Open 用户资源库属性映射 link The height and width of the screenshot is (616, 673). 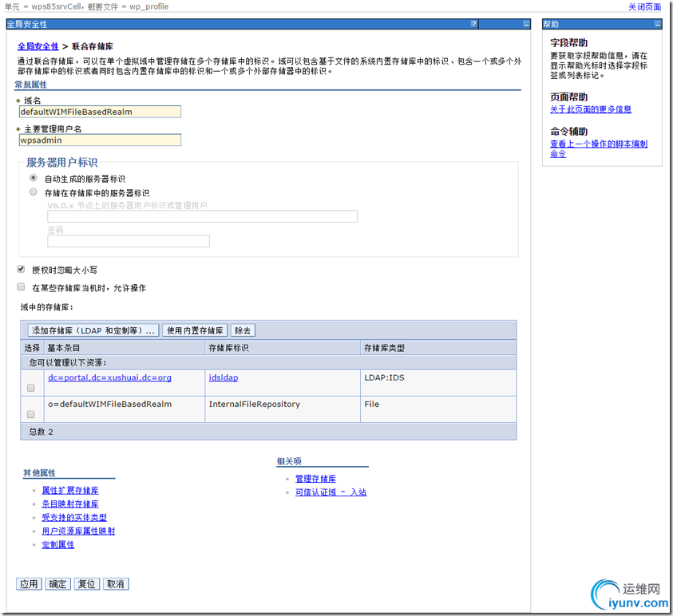click(78, 531)
